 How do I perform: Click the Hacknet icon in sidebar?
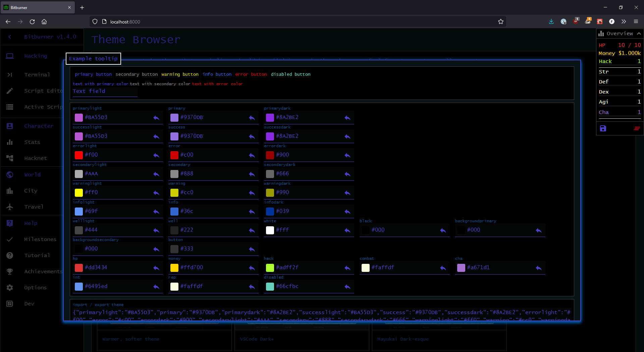pos(10,158)
